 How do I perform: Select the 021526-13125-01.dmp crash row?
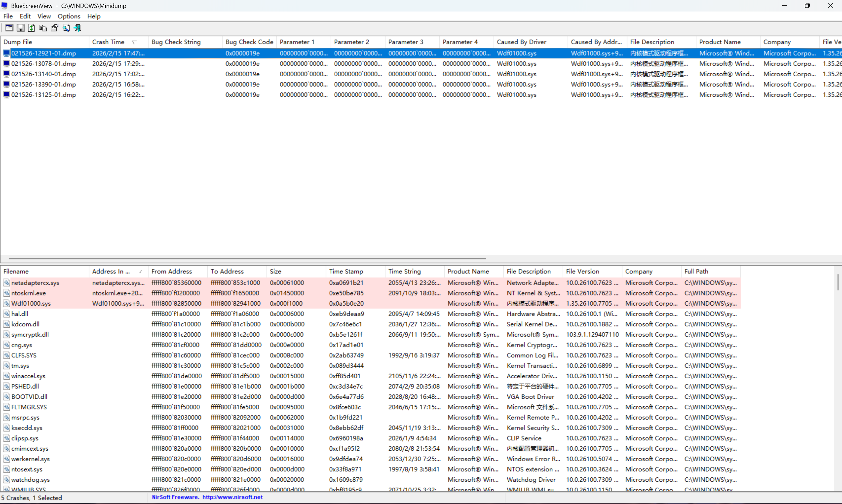coord(43,95)
